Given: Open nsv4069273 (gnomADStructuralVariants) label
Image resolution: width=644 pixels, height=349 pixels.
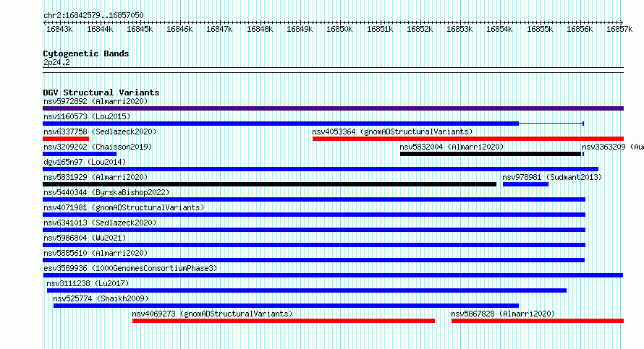Looking at the screenshot, I should coord(212,314).
